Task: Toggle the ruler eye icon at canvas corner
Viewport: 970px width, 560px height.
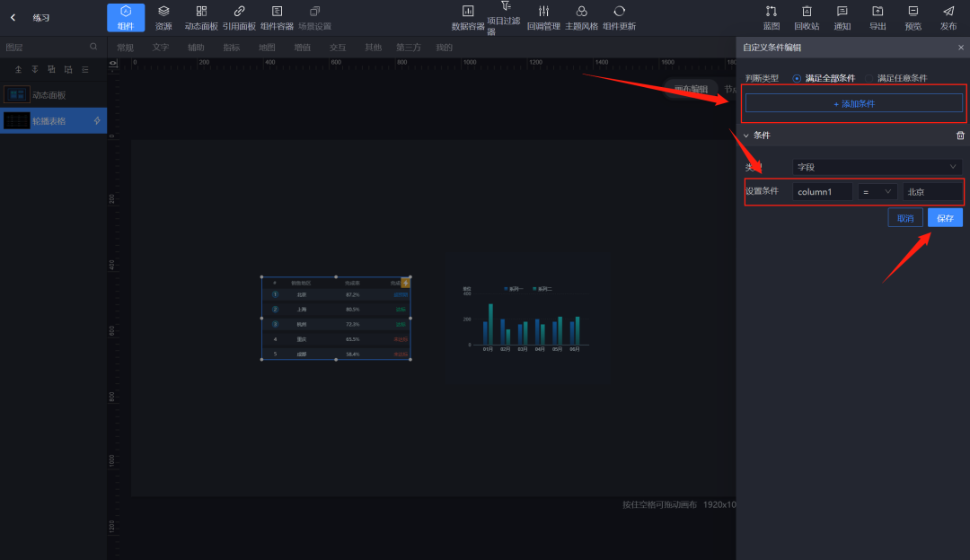Action: 112,63
